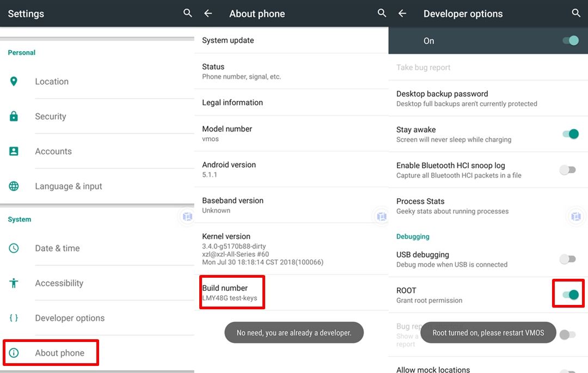Toggle the Bug report shortcut switch
The height and width of the screenshot is (373, 588).
[567, 334]
